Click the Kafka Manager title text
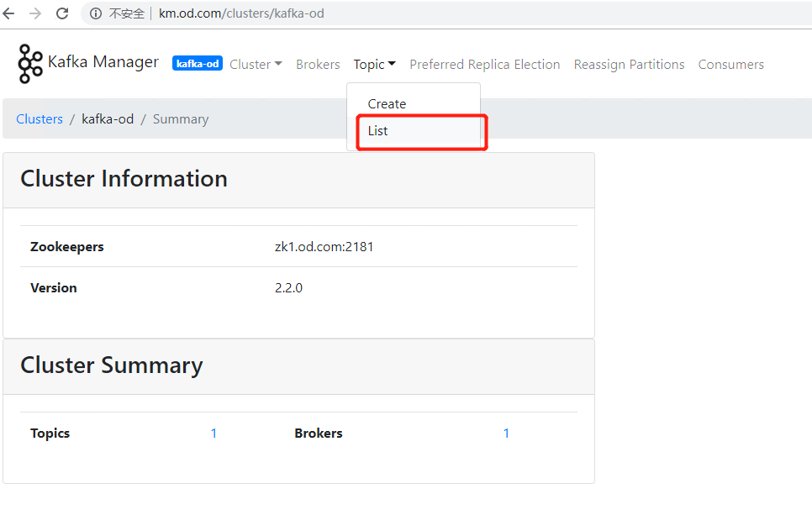 [x=103, y=62]
